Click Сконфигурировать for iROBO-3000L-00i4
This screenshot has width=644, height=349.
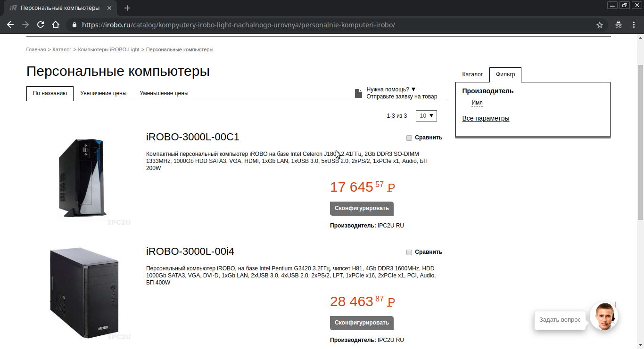(362, 323)
